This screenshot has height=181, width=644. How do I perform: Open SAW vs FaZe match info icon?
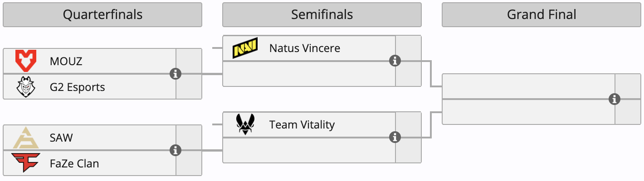pos(176,150)
